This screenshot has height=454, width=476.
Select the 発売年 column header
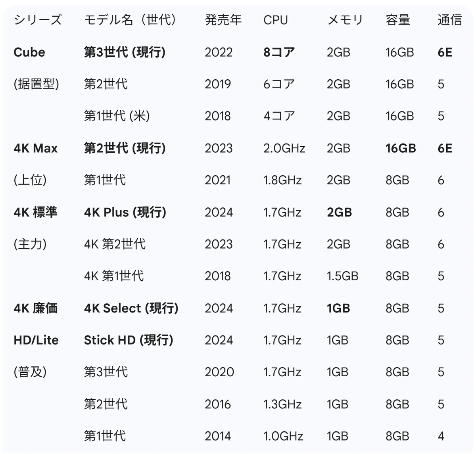point(223,20)
